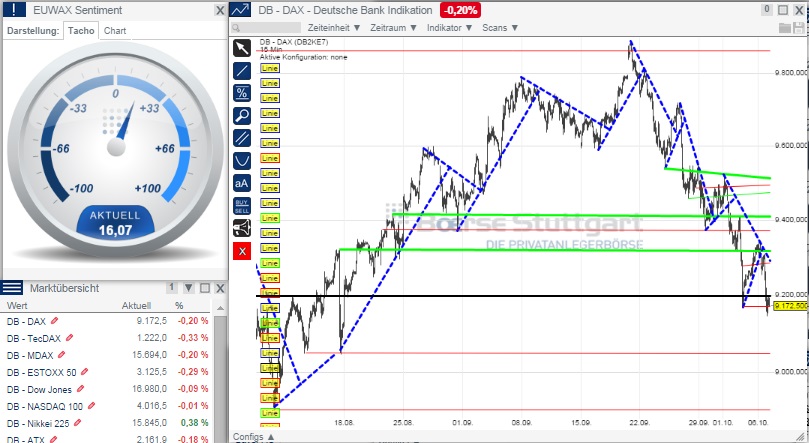This screenshot has height=443, width=809.
Task: Select the DB - DAX row in Marktübersicht
Action: click(107, 321)
